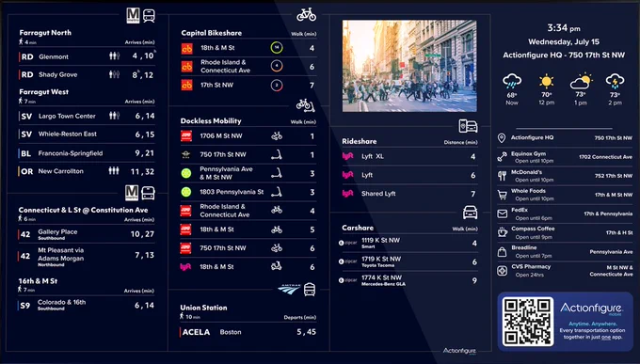
Task: Click the dumbbell icon for Equinox Gym
Action: 502,157
